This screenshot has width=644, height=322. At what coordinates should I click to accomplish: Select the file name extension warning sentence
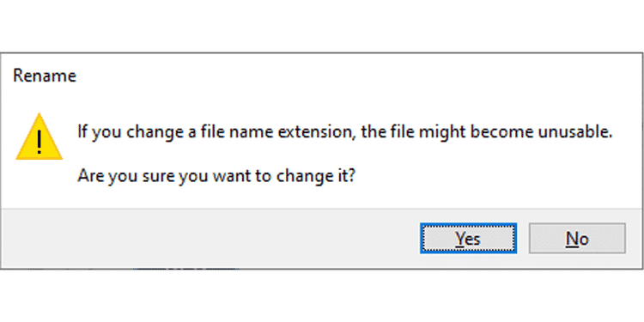coord(345,133)
